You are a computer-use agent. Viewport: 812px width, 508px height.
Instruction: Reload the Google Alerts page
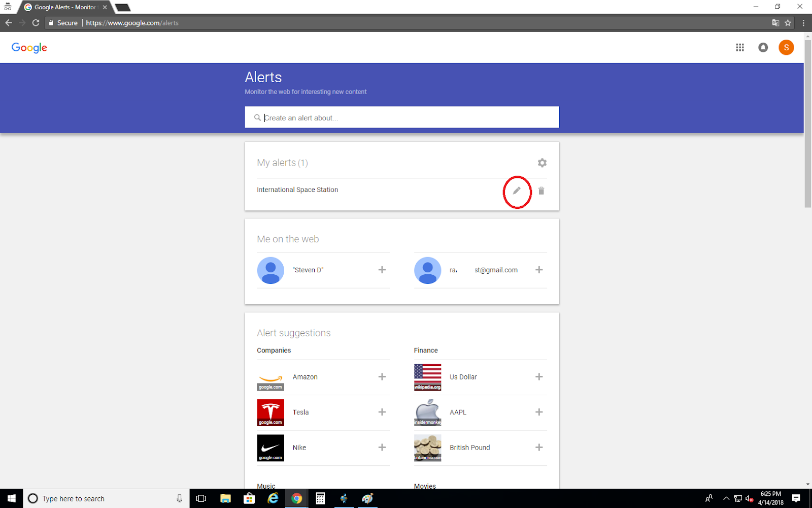(36, 23)
